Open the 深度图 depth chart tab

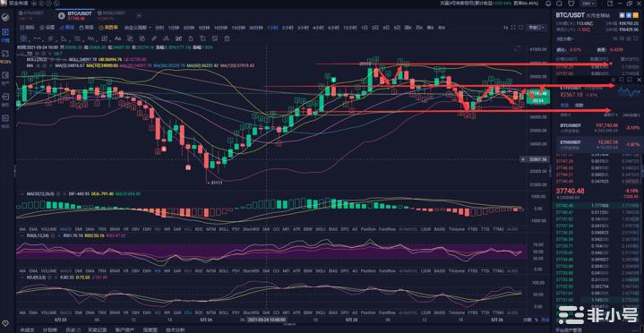150,329
